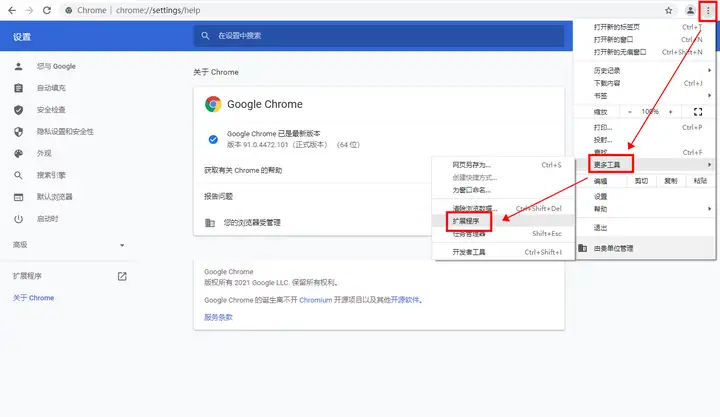Click the 在设置中搜索 search field
The image size is (720, 417).
(x=379, y=36)
